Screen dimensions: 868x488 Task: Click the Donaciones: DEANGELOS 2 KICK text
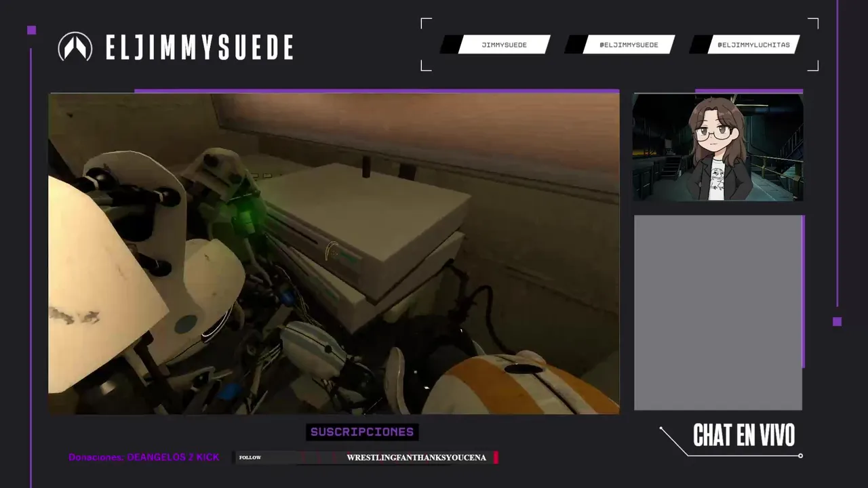click(144, 457)
